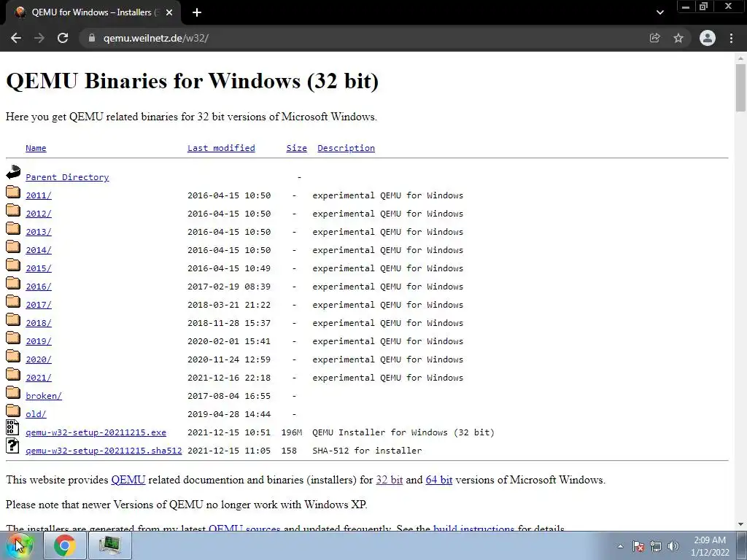Image resolution: width=747 pixels, height=560 pixels.
Task: Sort listing by Name
Action: click(36, 148)
